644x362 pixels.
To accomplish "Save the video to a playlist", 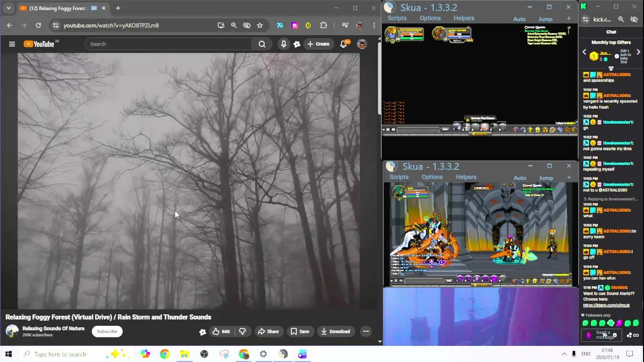I will (x=300, y=331).
